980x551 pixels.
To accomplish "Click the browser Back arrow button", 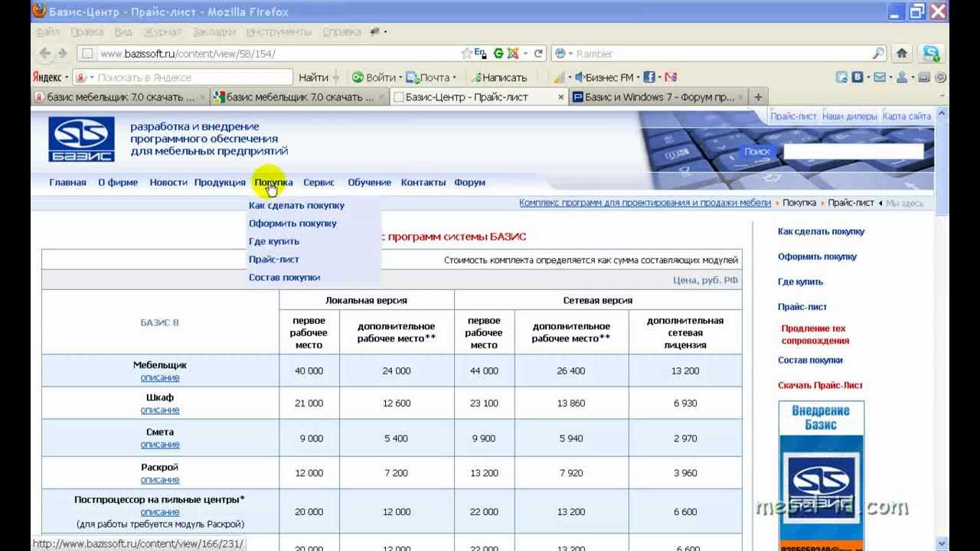I will tap(44, 54).
